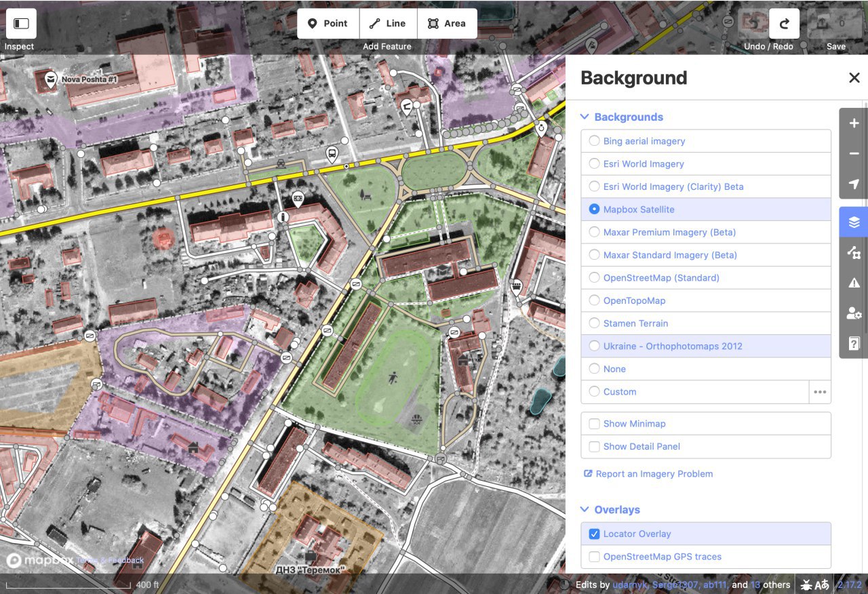Open the Preferences panel button
Screen dimensions: 868x594
pyautogui.click(x=854, y=313)
